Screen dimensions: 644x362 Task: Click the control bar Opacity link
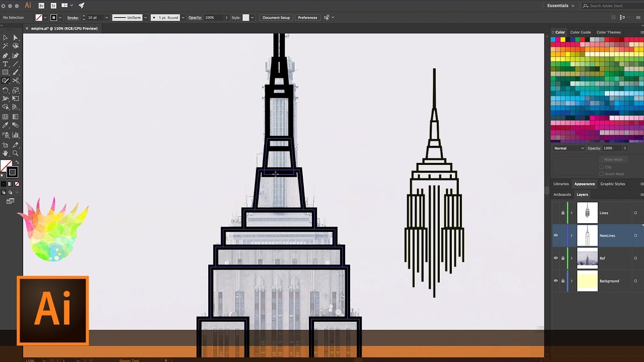tap(195, 18)
